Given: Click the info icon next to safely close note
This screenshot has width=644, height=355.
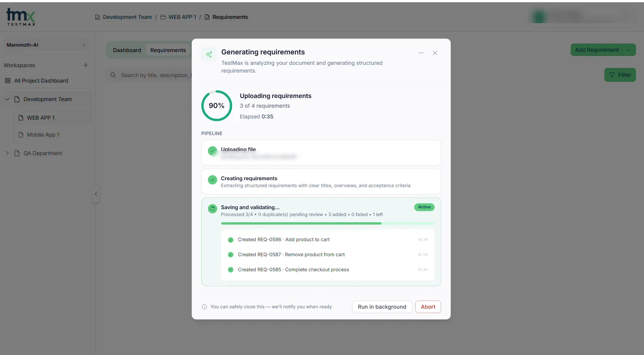Looking at the screenshot, I should pos(204,307).
